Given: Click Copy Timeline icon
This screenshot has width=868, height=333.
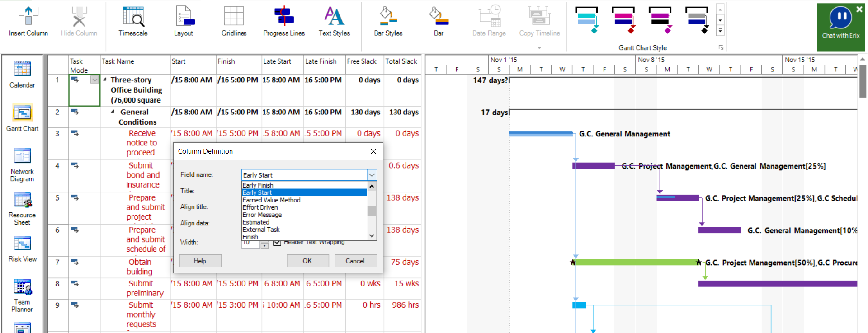Looking at the screenshot, I should [x=539, y=16].
